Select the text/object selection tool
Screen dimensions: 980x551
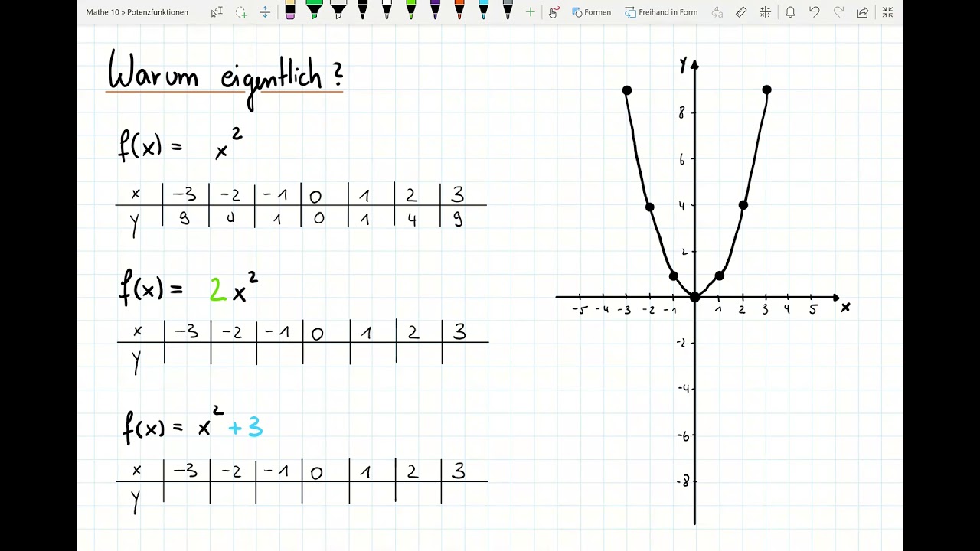coord(217,12)
